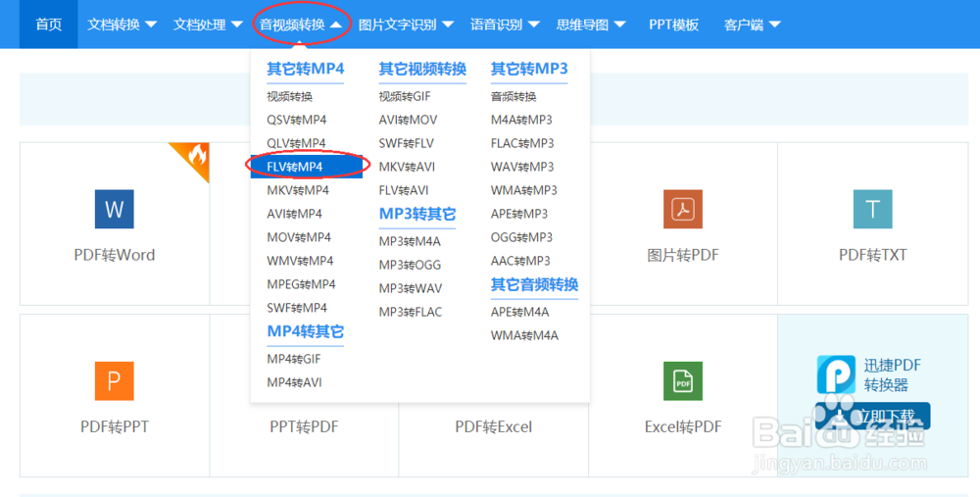Viewport: 980px width, 497px height.
Task: Click the MP4转其它 category heading
Action: 306,331
